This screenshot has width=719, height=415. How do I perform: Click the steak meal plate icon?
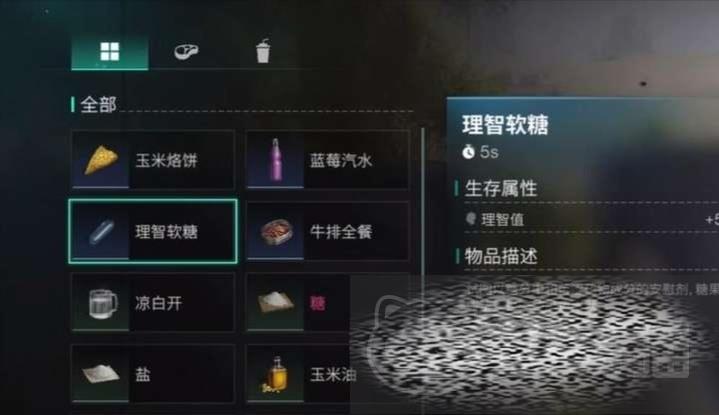coord(277,232)
